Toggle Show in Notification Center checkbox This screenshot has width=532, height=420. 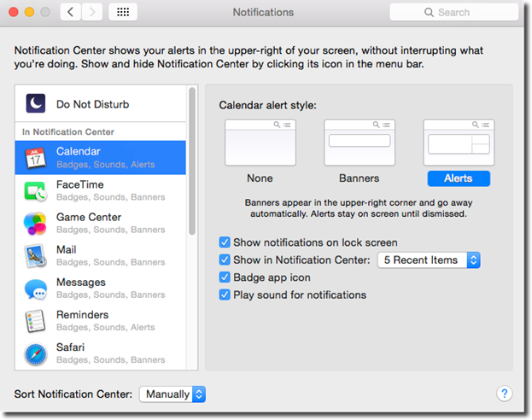pos(225,260)
